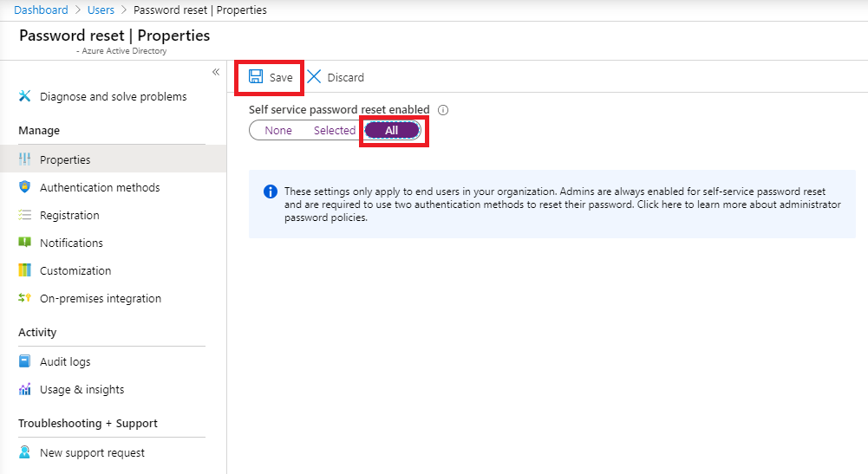Open On-premises integration in the sidebar

point(100,298)
